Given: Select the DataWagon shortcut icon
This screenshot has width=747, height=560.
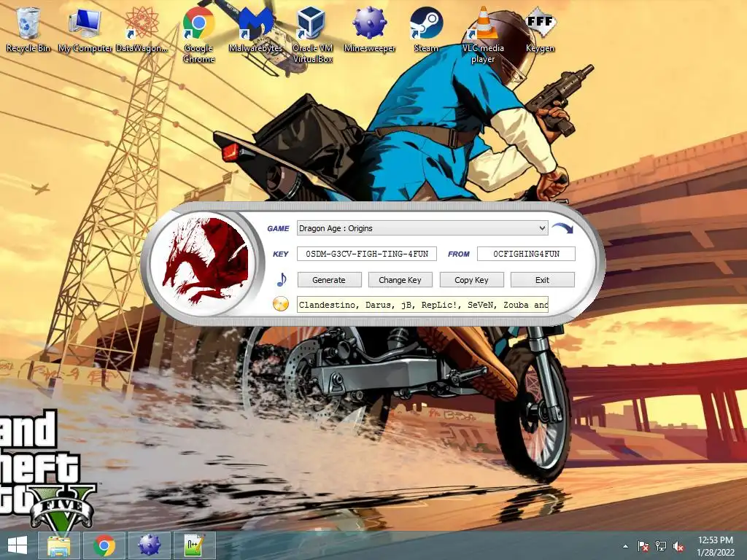Looking at the screenshot, I should click(x=142, y=28).
